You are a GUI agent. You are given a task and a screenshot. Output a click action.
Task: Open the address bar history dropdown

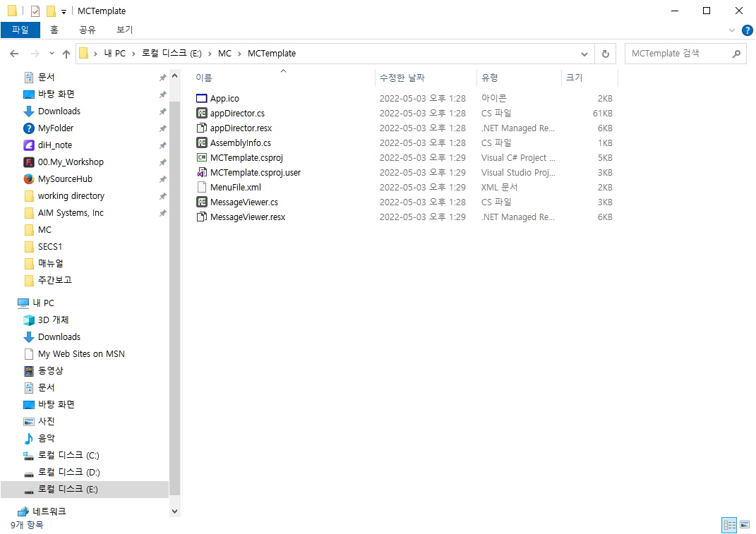[x=584, y=53]
